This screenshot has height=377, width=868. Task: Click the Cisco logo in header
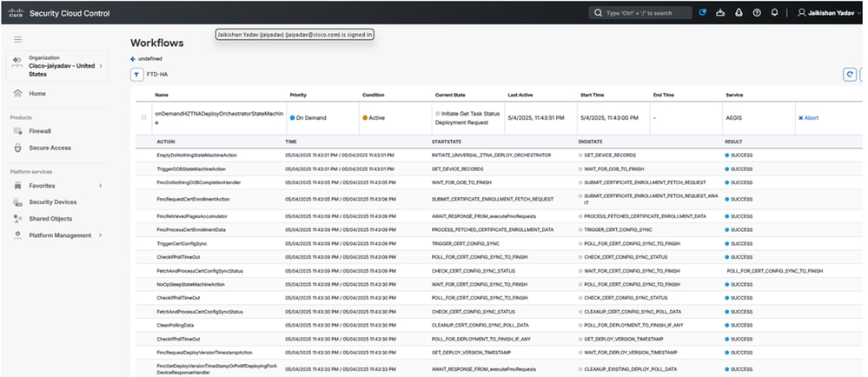17,13
